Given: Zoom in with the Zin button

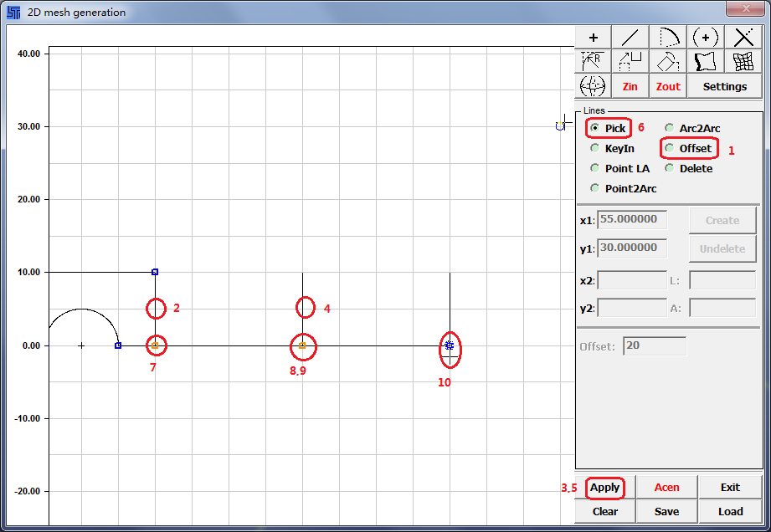Looking at the screenshot, I should (630, 86).
